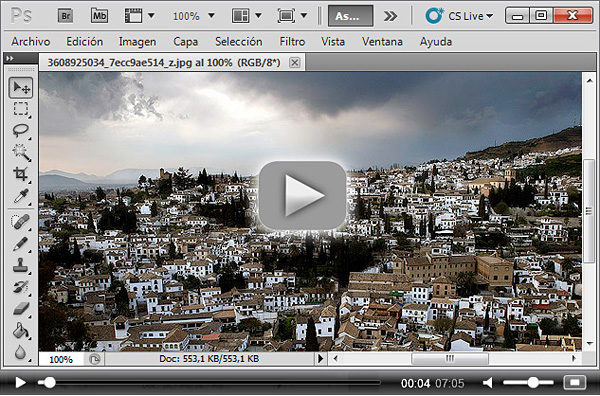Image resolution: width=600 pixels, height=396 pixels.
Task: Minimize the Photoshop window
Action: pyautogui.click(x=517, y=16)
